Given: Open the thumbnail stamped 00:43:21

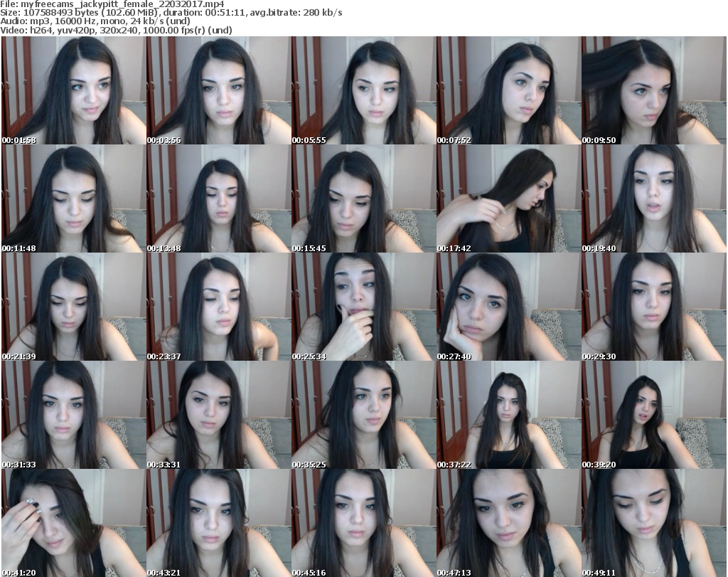Looking at the screenshot, I should pos(219,523).
